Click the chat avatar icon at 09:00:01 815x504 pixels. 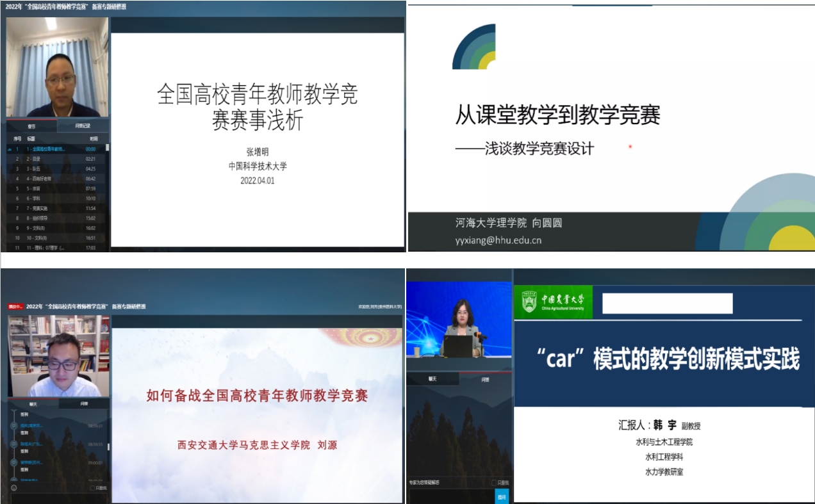coord(13,462)
